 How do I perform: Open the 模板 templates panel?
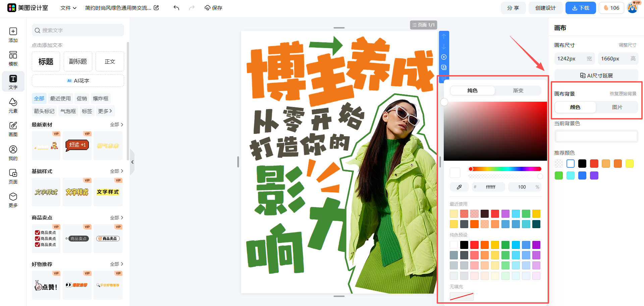tap(13, 58)
